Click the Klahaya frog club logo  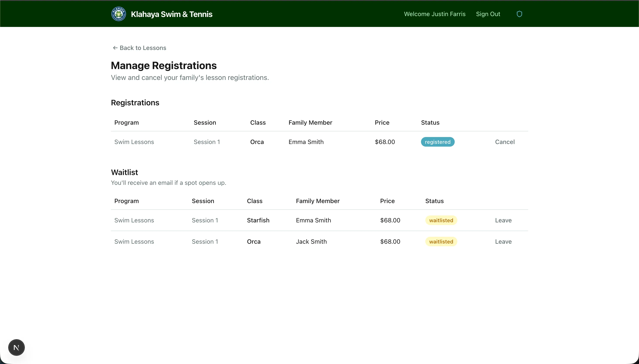pyautogui.click(x=119, y=14)
